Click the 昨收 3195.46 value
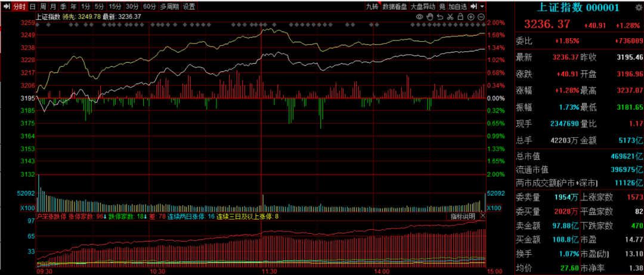This screenshot has width=644, height=275. point(630,57)
